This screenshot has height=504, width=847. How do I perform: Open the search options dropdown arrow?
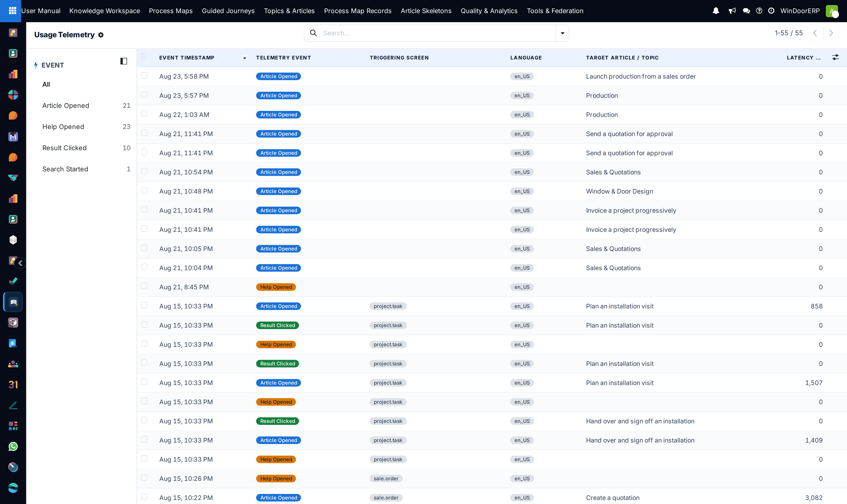tap(562, 33)
